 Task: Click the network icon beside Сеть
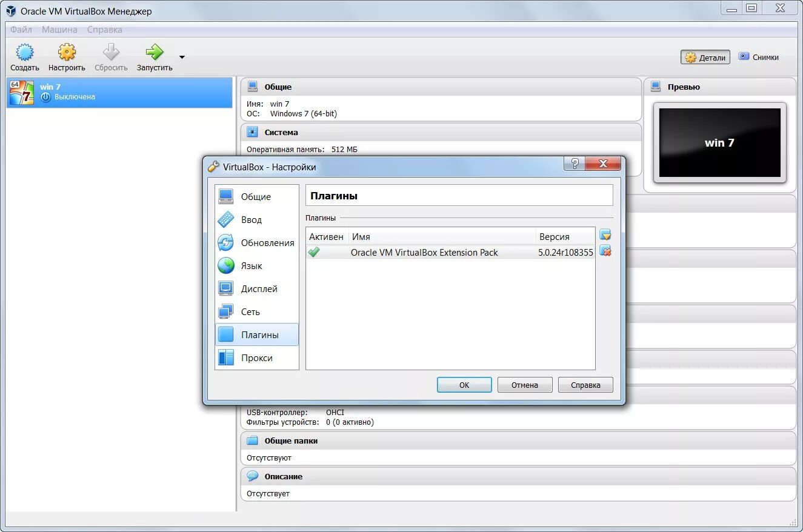(226, 311)
